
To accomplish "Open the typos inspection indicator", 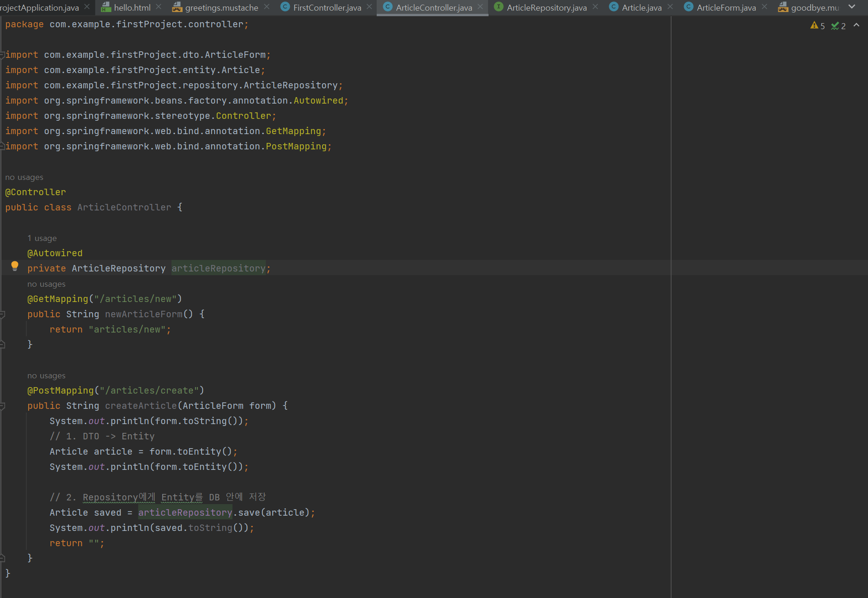I will click(838, 26).
